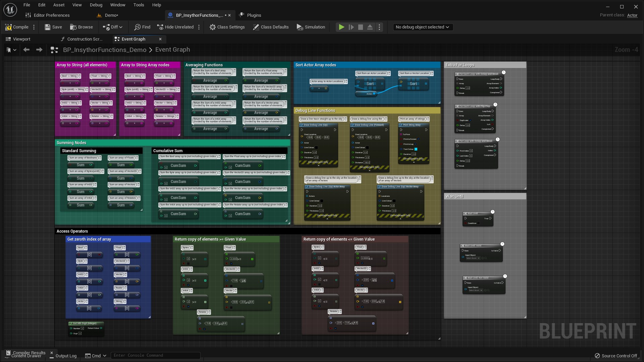Change the Text Colour swatch on Print String Array

coord(416,149)
